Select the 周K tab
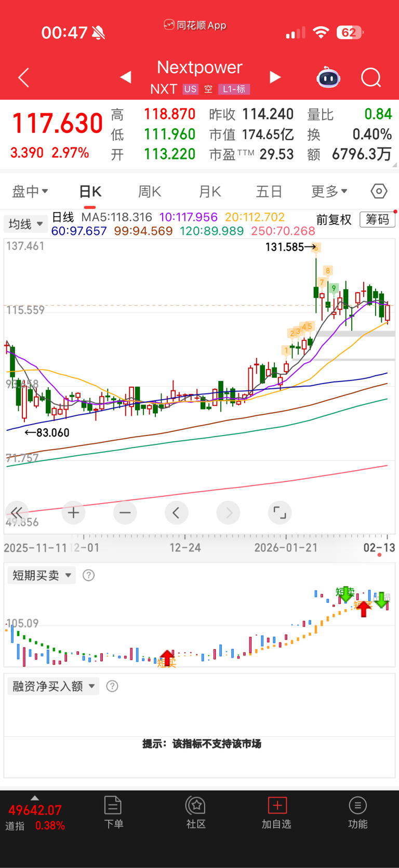Image resolution: width=399 pixels, height=868 pixels. click(x=150, y=192)
